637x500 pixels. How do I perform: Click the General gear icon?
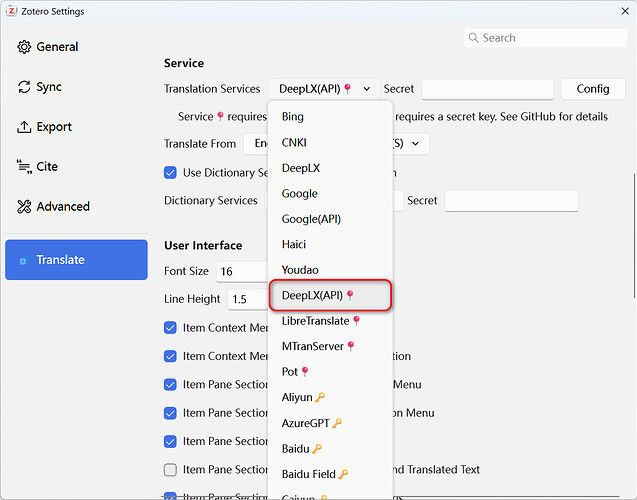(x=24, y=47)
